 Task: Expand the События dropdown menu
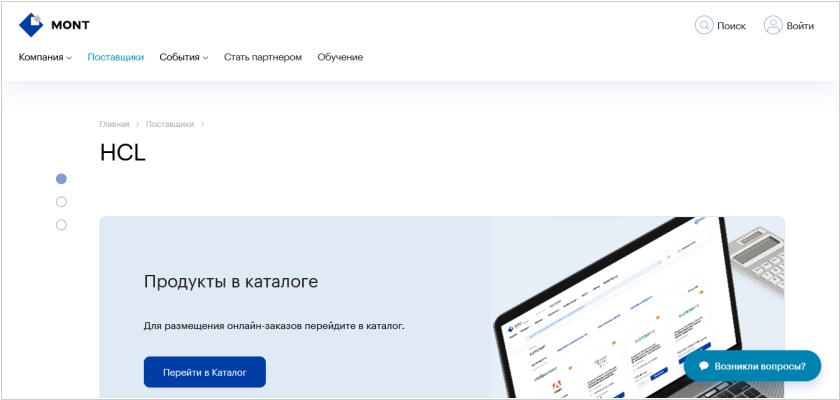coord(184,57)
